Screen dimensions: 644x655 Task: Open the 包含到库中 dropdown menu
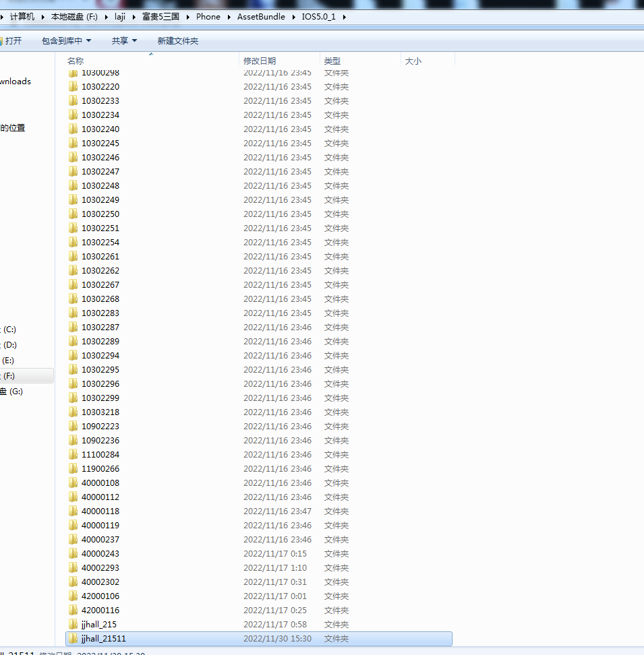[x=66, y=41]
